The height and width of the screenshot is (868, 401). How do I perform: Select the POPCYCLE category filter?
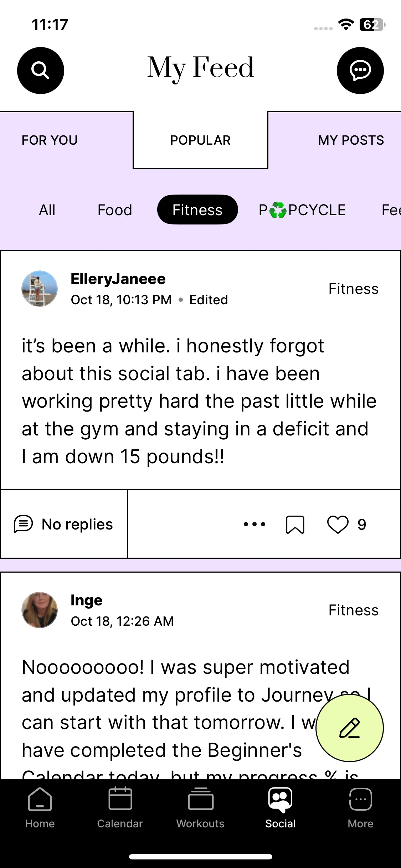[302, 210]
